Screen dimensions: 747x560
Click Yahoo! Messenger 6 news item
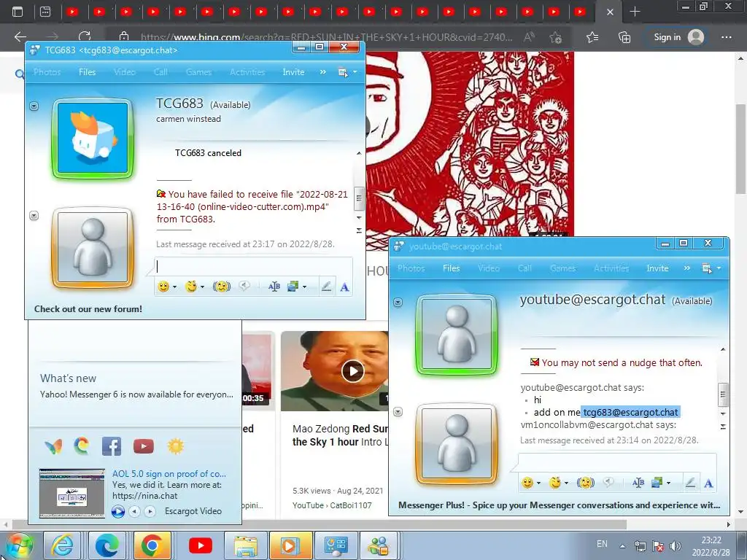136,394
